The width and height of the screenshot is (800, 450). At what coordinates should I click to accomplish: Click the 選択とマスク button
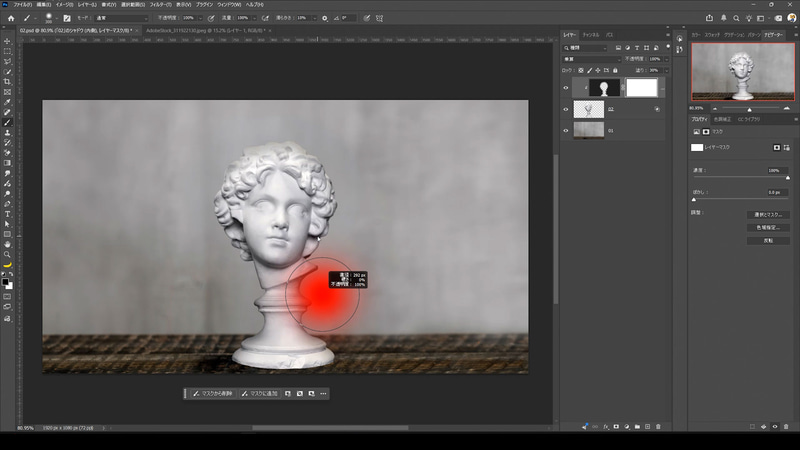(768, 215)
